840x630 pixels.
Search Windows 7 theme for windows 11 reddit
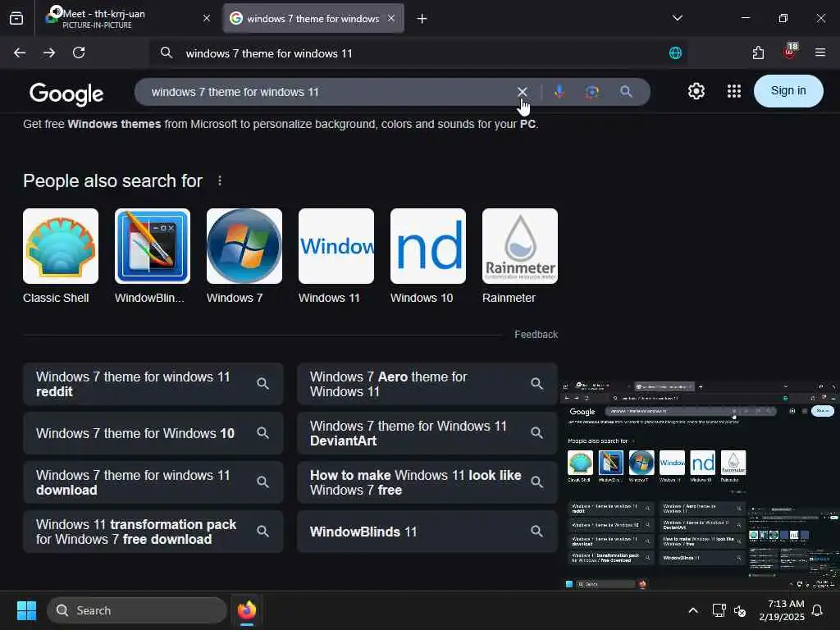click(x=153, y=384)
